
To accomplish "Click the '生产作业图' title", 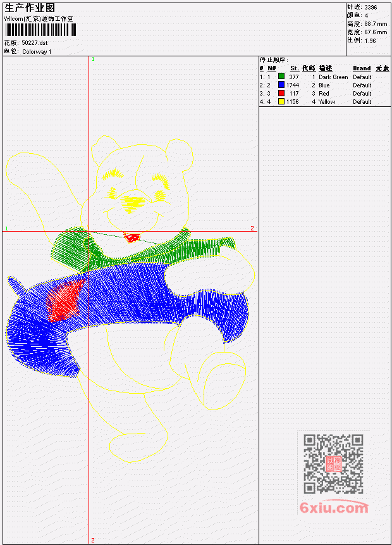I will (30, 8).
